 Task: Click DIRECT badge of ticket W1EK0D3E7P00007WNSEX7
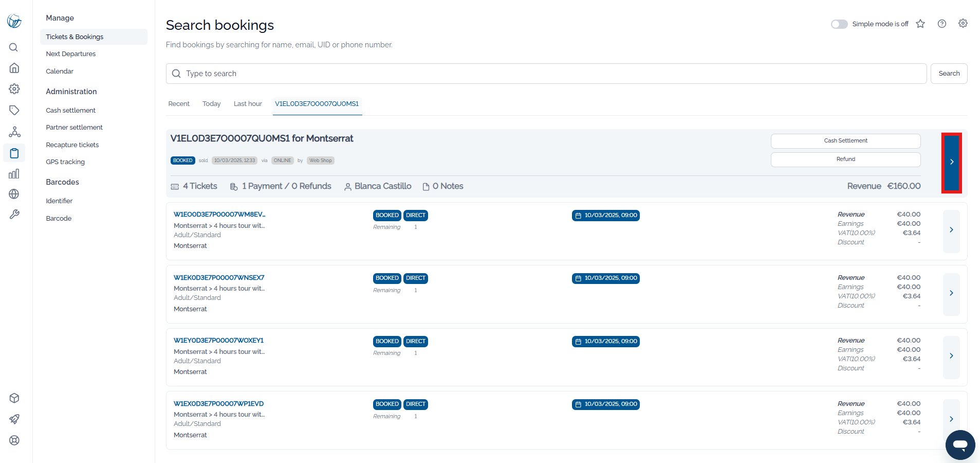pyautogui.click(x=416, y=278)
